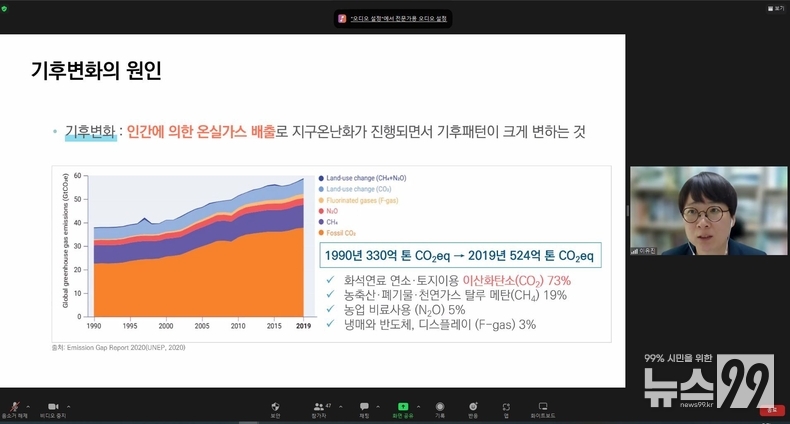The image size is (790, 424).
Task: Click orange text 인간에 의한 온실가스 배출
Action: [x=201, y=132]
